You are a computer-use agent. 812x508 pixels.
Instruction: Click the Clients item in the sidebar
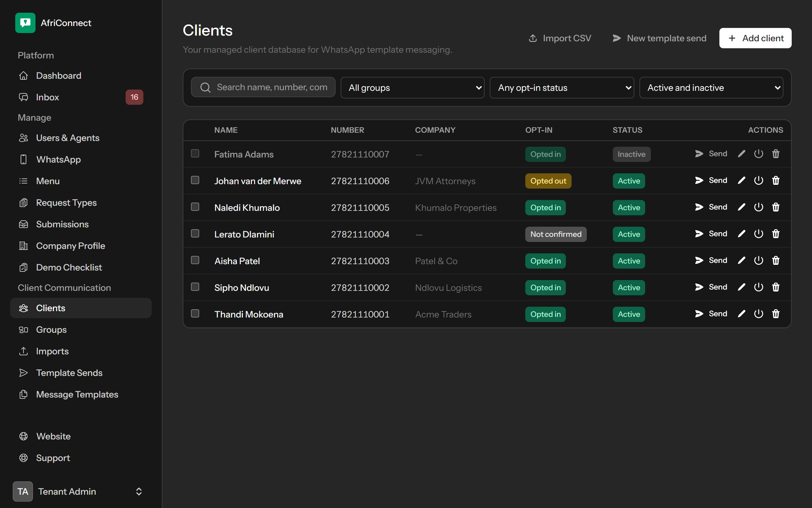click(x=81, y=308)
